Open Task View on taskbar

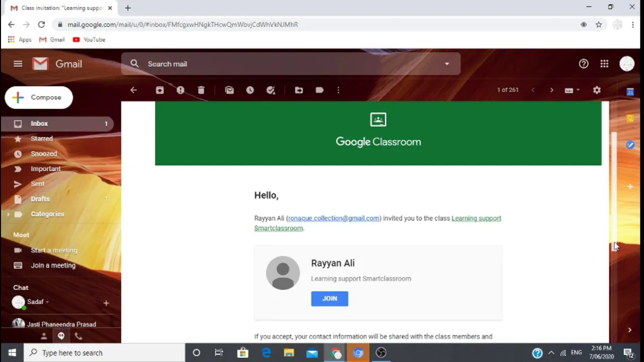(x=219, y=353)
